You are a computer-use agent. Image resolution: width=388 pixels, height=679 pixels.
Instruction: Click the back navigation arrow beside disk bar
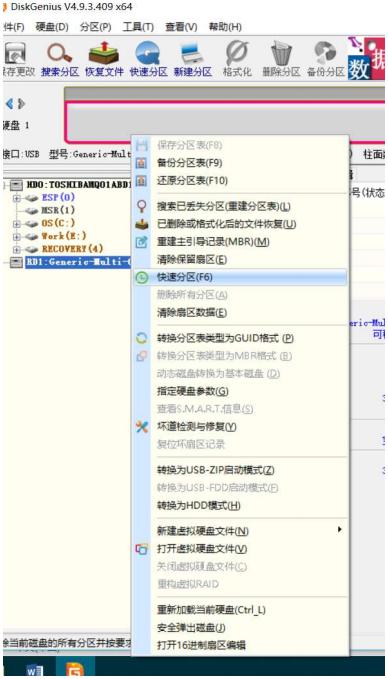[9, 104]
